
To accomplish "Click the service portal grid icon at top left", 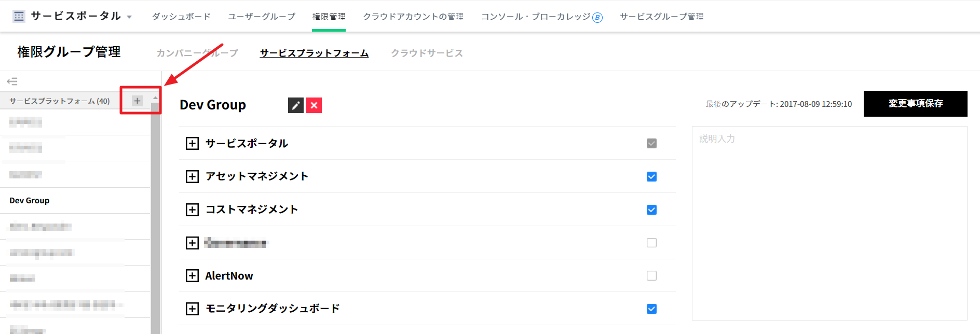I will [19, 16].
